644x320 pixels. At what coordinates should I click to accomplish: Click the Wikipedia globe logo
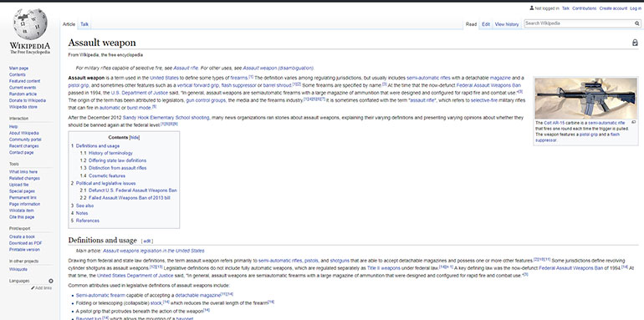coord(30,24)
